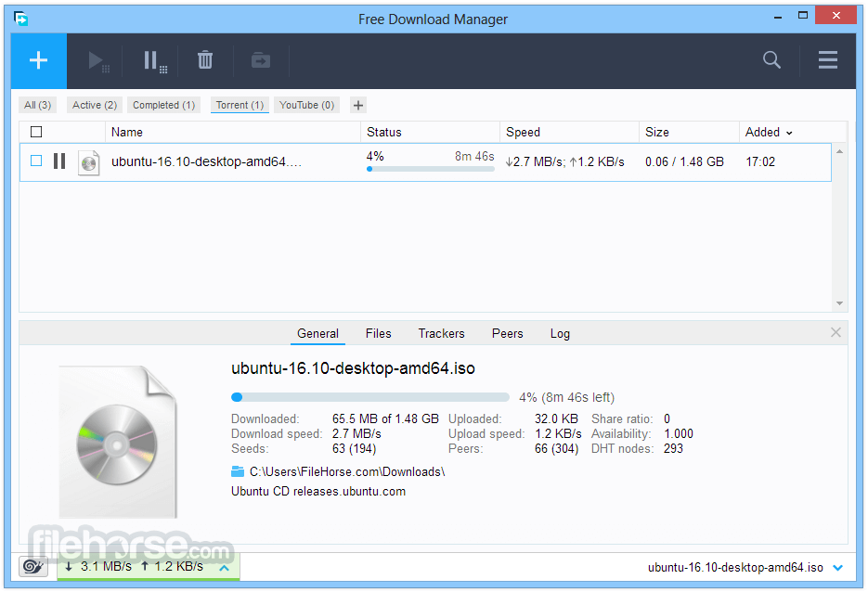The image size is (868, 592).
Task: Select the YouTube (0) filter
Action: point(306,105)
